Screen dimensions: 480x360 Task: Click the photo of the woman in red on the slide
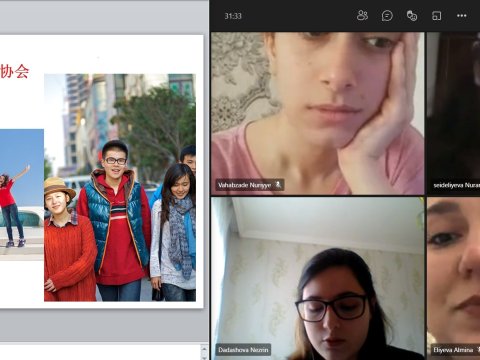22,195
